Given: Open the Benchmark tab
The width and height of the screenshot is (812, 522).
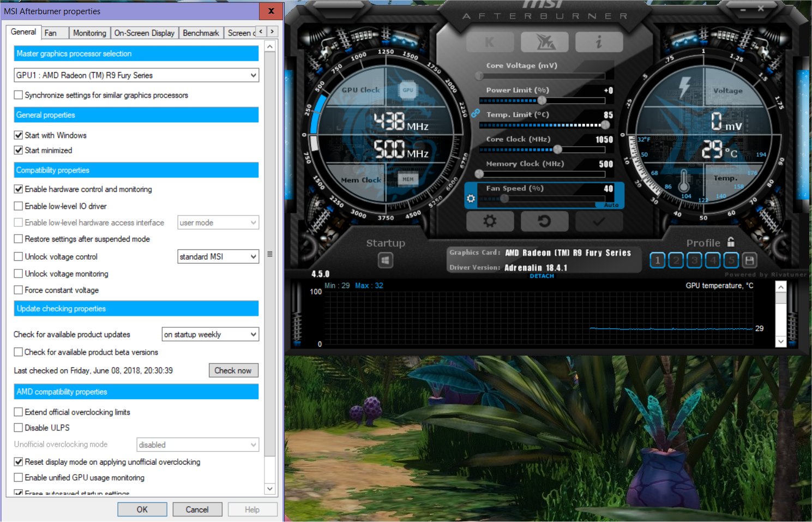Looking at the screenshot, I should [201, 33].
